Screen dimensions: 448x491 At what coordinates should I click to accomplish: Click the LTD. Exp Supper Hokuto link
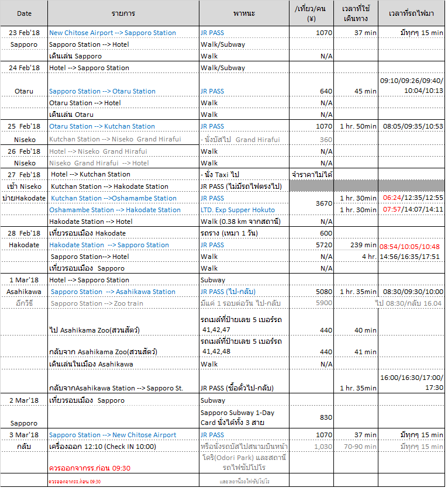coord(238,210)
